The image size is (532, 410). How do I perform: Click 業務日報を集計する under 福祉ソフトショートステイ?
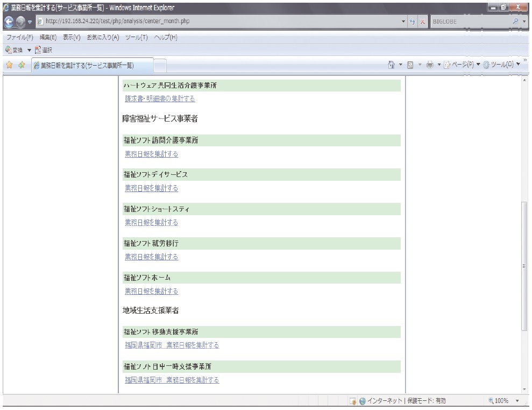pyautogui.click(x=151, y=223)
